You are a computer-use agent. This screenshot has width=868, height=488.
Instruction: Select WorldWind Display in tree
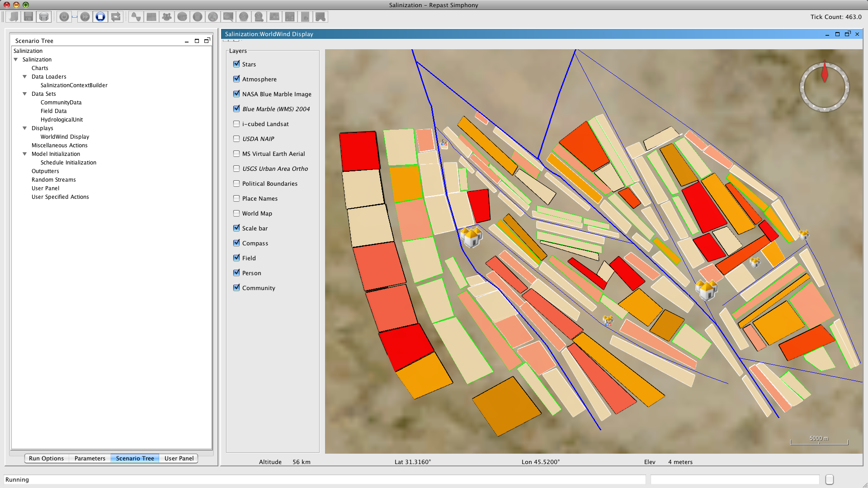click(65, 137)
